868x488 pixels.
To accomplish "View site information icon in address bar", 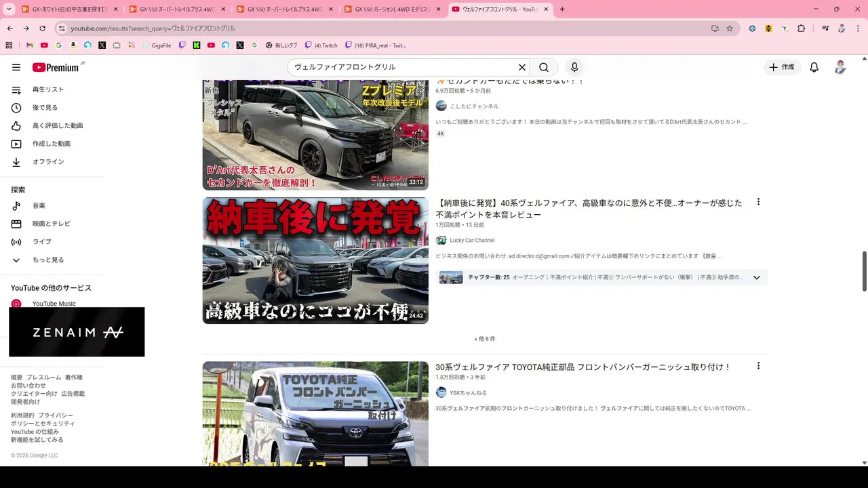I will pos(62,28).
